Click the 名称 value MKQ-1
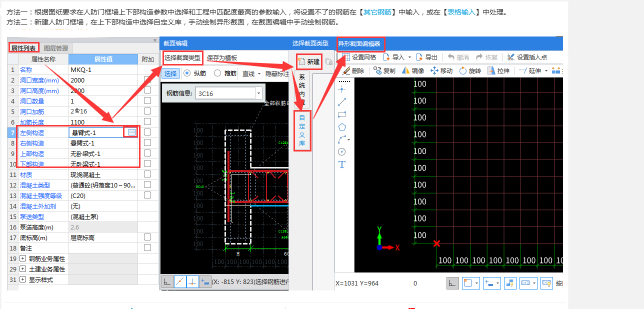644x309 pixels. pos(103,69)
